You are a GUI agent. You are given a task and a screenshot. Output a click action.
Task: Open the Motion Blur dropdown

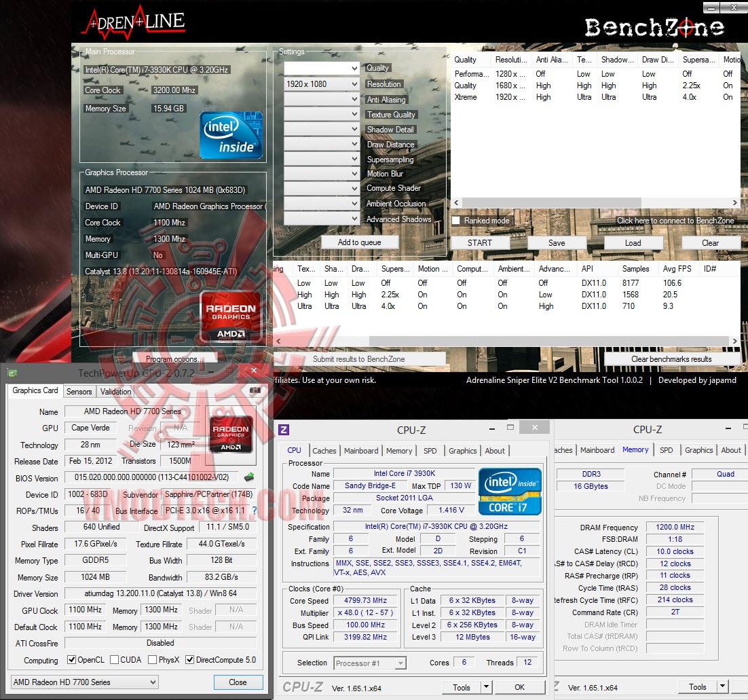322,174
